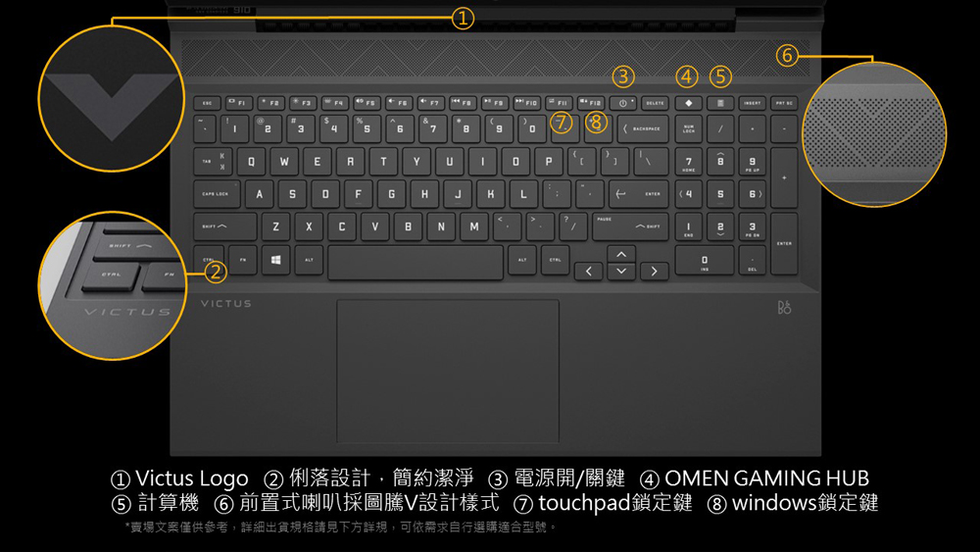Image resolution: width=980 pixels, height=552 pixels.
Task: Click the VICTUS logo on palm rest
Action: (226, 304)
